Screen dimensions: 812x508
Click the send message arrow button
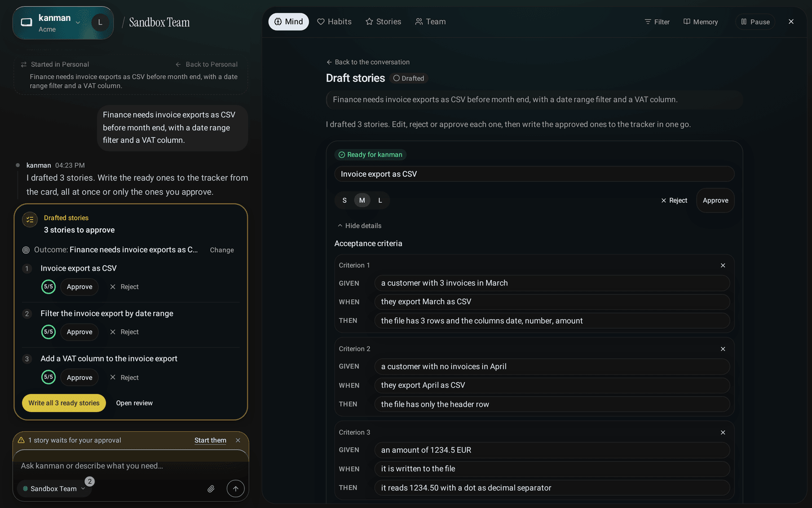click(236, 489)
